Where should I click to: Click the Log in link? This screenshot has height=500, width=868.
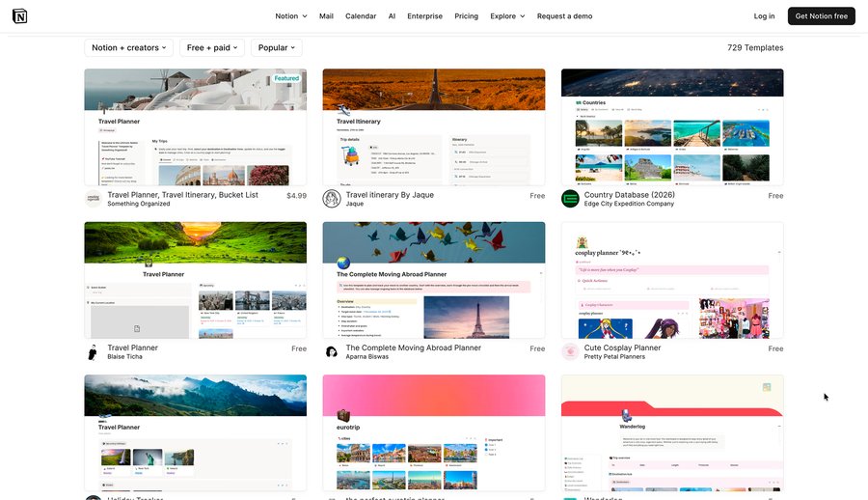pyautogui.click(x=764, y=16)
